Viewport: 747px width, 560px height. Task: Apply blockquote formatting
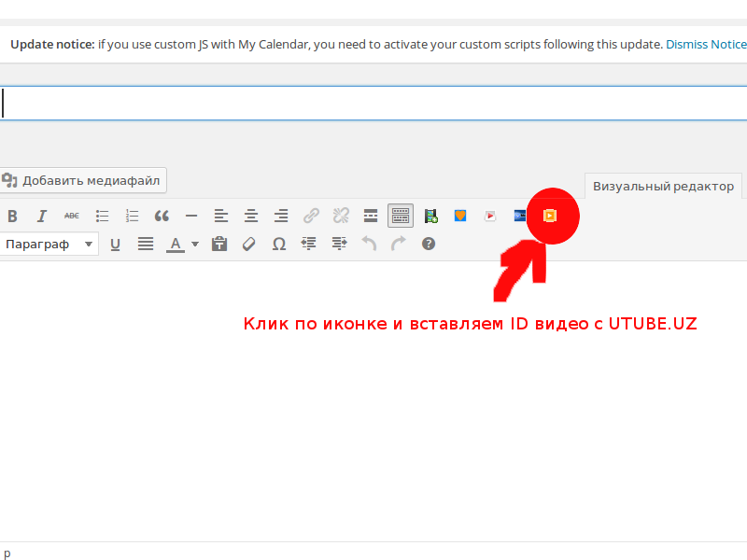click(162, 216)
